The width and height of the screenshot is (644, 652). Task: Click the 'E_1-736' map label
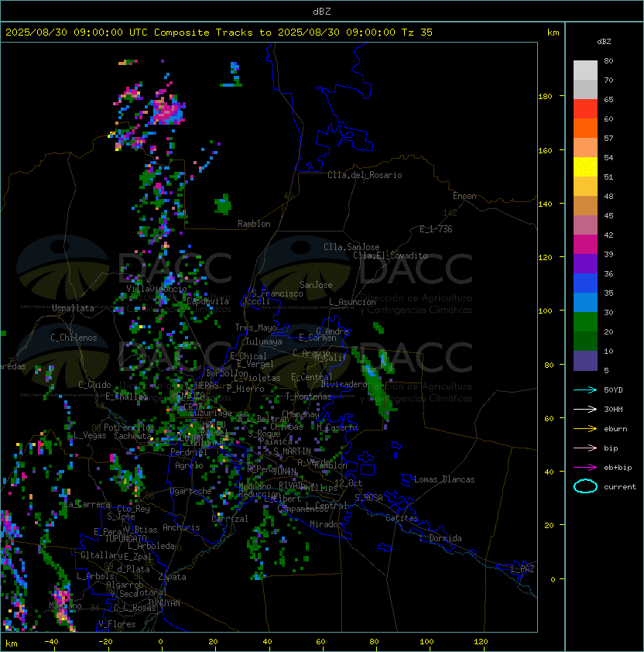436,229
